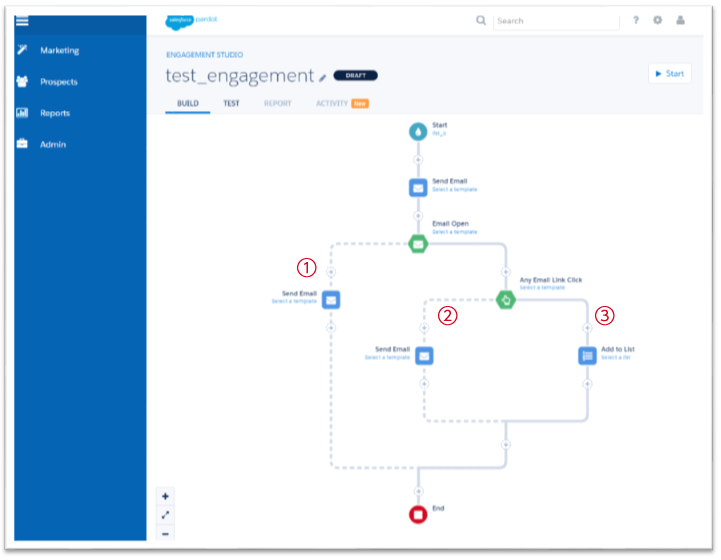Click the pencil icon to rename engagement

(322, 77)
